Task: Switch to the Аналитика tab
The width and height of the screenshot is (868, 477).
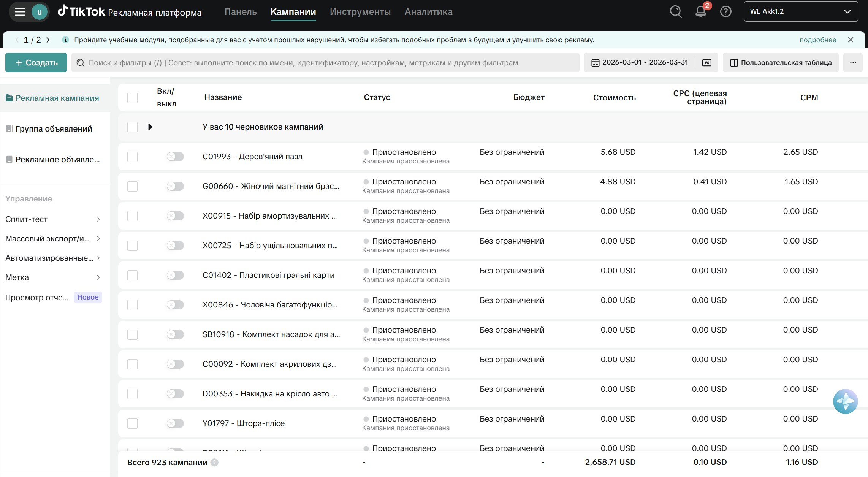Action: [428, 12]
